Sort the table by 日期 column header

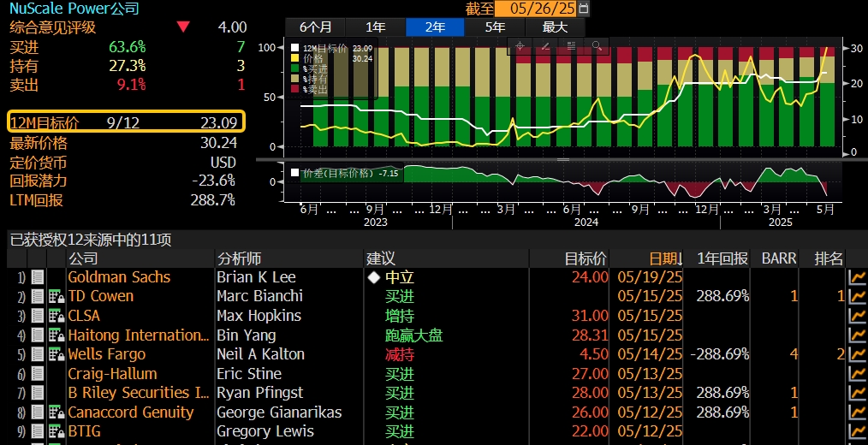click(665, 258)
